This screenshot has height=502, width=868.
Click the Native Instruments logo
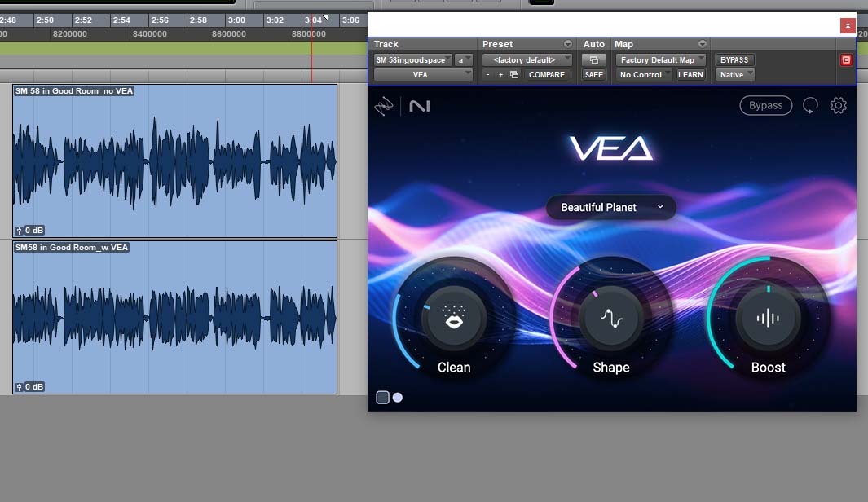(420, 106)
